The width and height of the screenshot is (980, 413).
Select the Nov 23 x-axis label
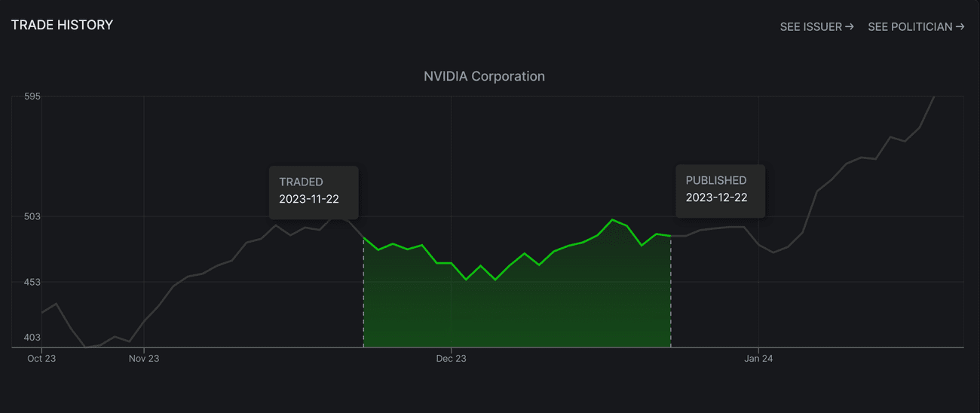144,359
